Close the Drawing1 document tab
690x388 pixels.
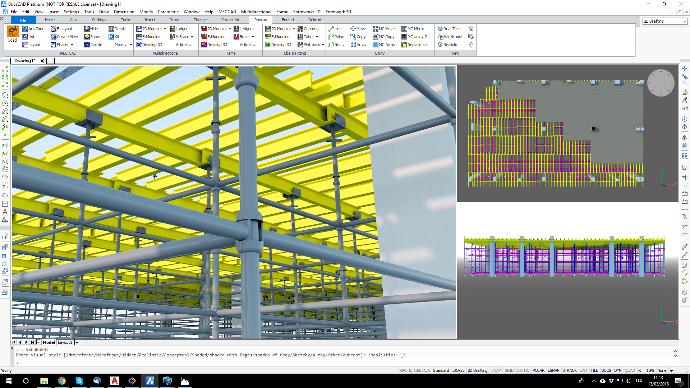42,61
